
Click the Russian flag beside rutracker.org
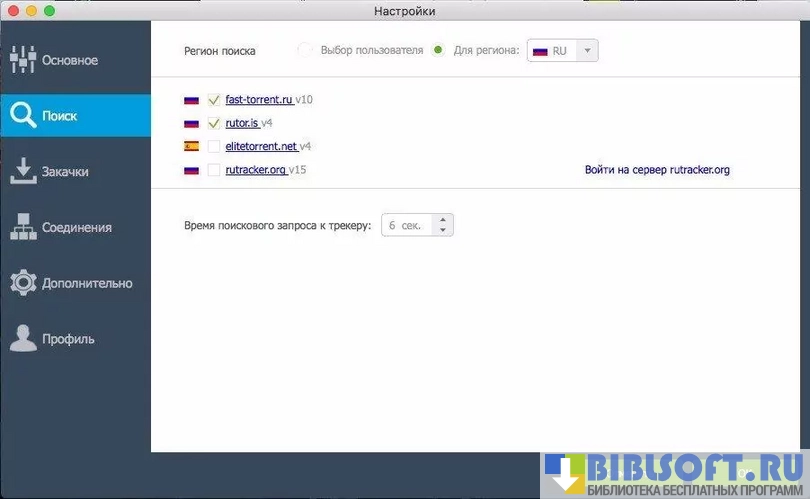191,170
